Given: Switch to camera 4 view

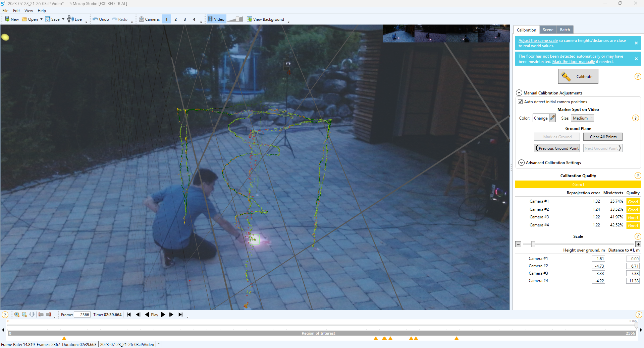Looking at the screenshot, I should [194, 19].
